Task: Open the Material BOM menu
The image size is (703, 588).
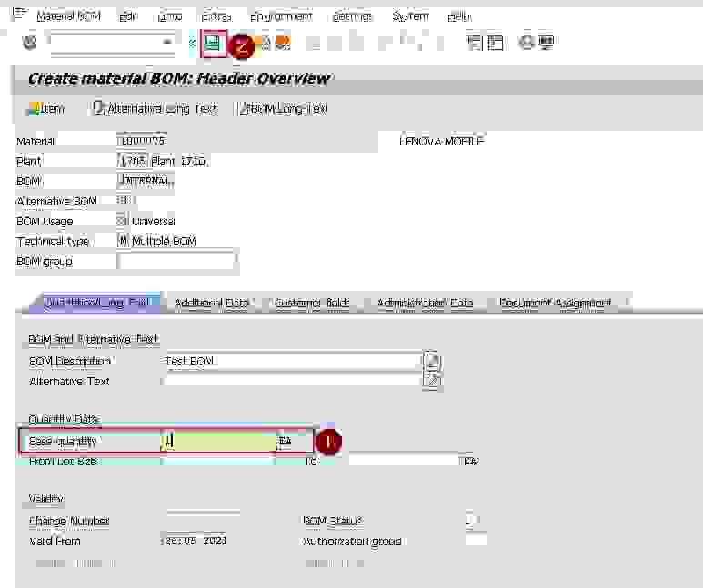Action: 68,16
